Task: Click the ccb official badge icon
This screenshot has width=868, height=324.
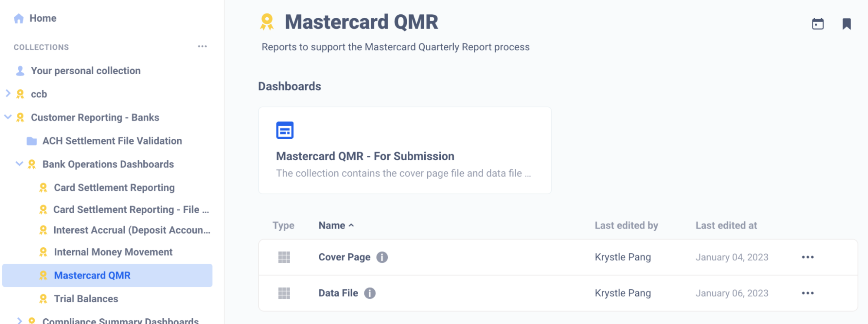Action: (x=20, y=94)
